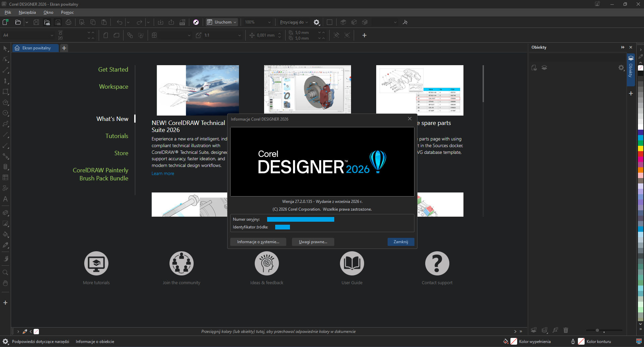This screenshot has width=644, height=347.
Task: Click the Kolor wypełnienia fill swatch
Action: point(513,341)
